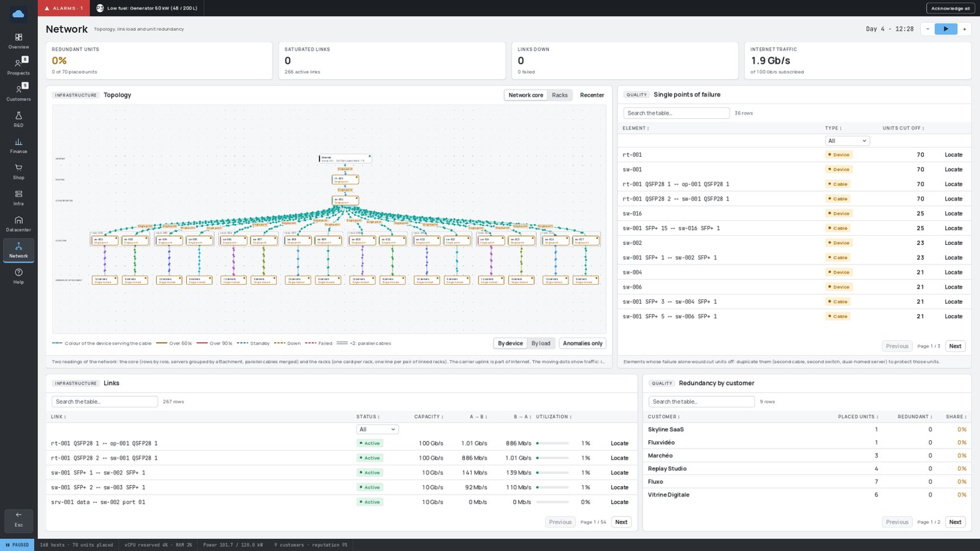Sort customers by Placed units column
Viewport: 980px width, 551px height.
coord(858,417)
